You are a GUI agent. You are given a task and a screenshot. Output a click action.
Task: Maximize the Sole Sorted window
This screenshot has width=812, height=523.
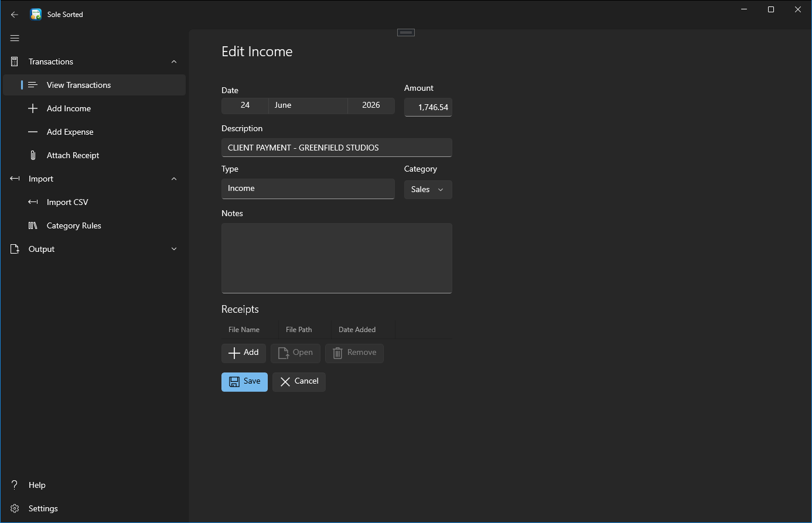771,9
